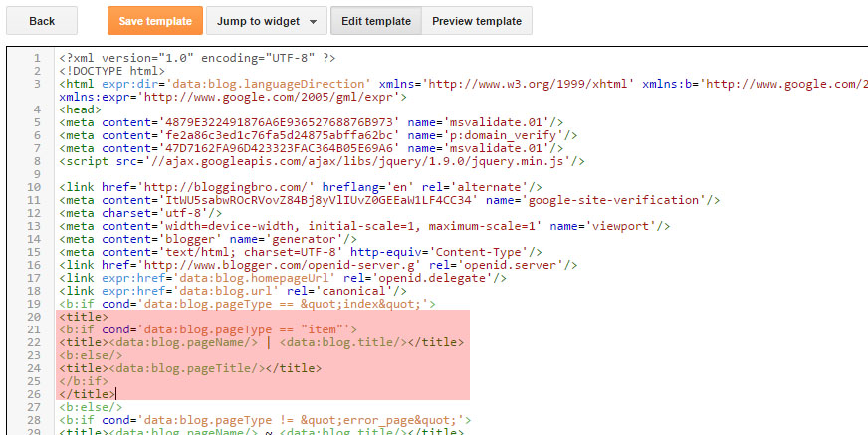
Task: Click the Back button
Action: coord(42,21)
